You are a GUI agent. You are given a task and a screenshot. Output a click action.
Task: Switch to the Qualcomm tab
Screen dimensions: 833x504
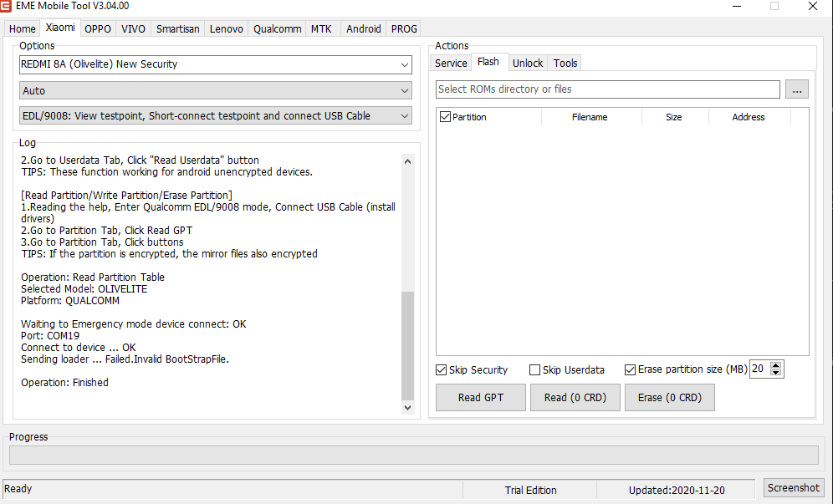point(278,28)
